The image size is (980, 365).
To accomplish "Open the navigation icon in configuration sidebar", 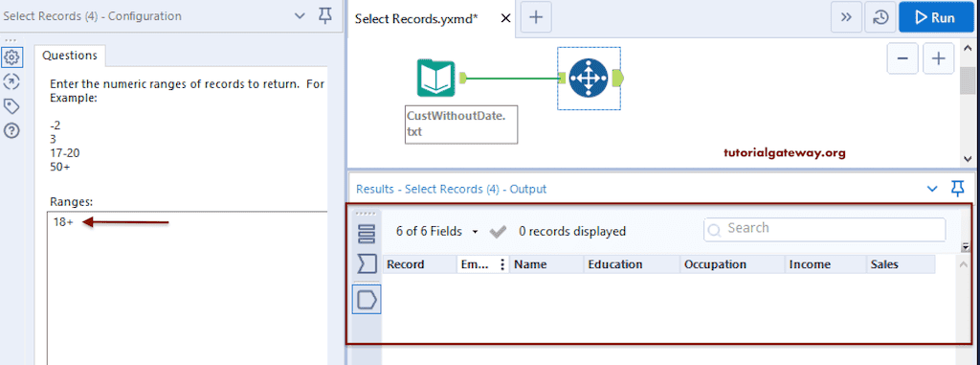I will 11,81.
